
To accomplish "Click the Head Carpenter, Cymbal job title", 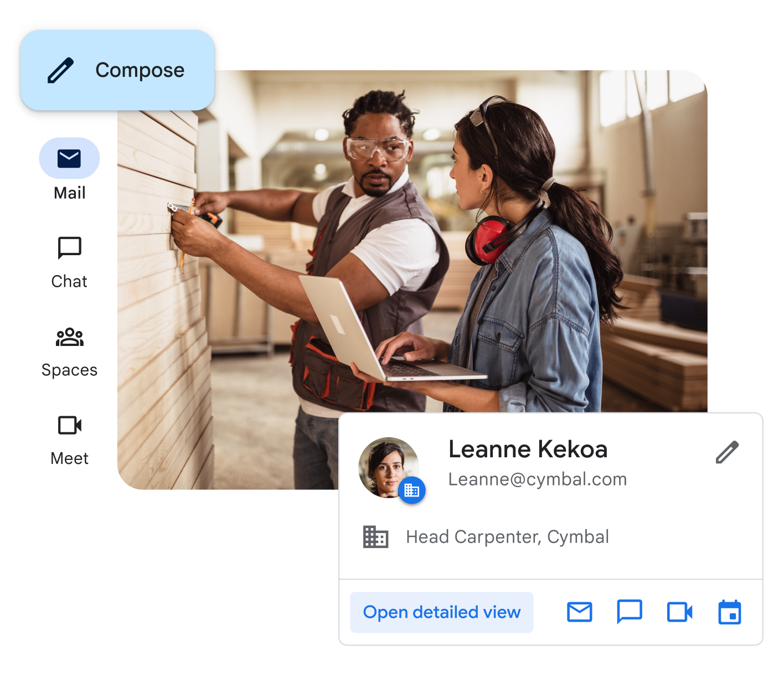I will [x=507, y=536].
